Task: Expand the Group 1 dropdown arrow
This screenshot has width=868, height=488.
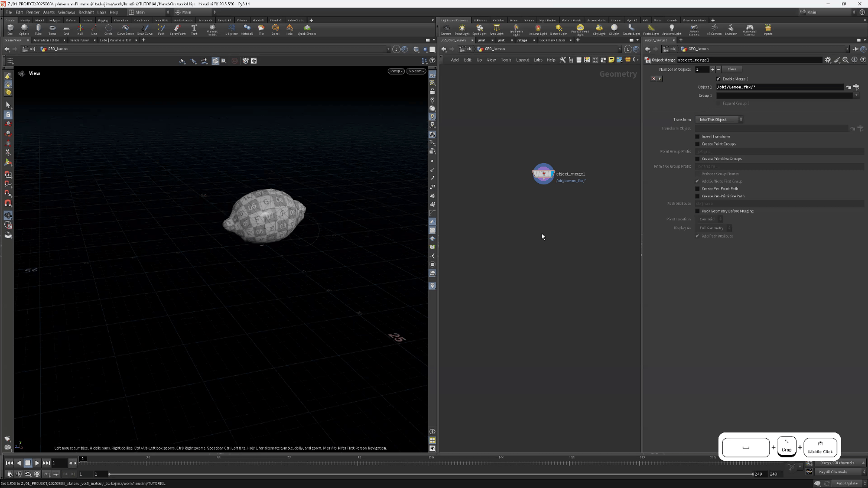Action: [x=856, y=96]
